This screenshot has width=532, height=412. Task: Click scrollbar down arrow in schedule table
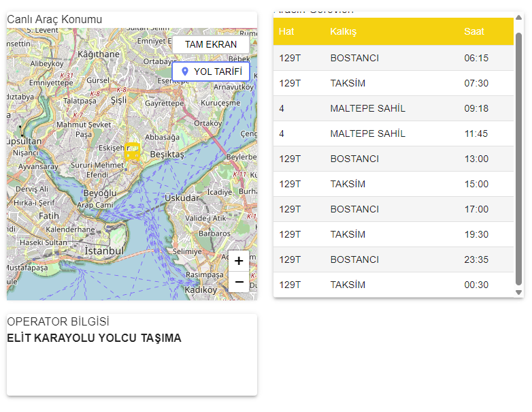(519, 292)
